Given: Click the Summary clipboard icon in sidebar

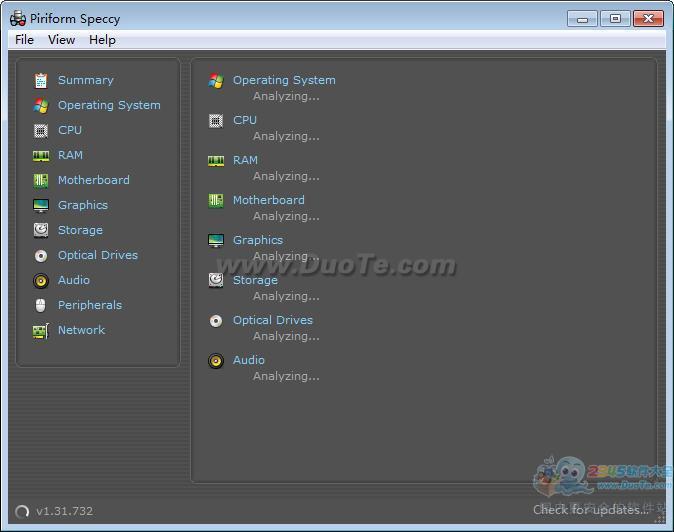Looking at the screenshot, I should tap(41, 80).
